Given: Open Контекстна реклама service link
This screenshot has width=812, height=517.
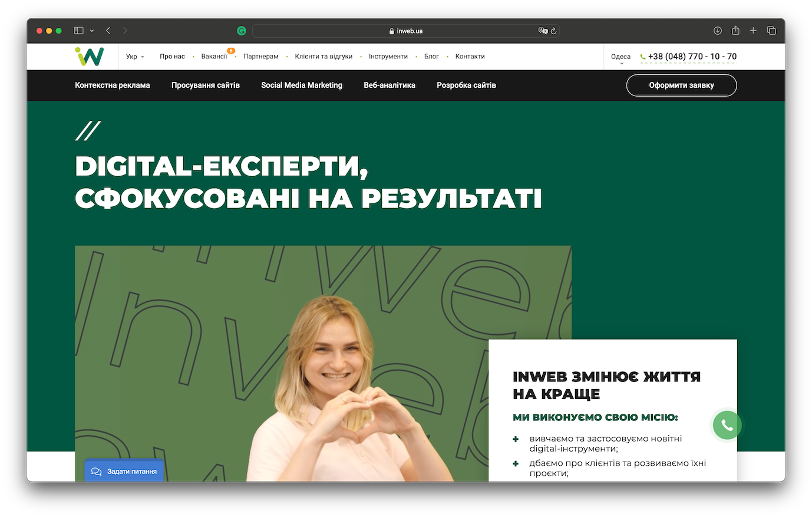Looking at the screenshot, I should pos(113,85).
